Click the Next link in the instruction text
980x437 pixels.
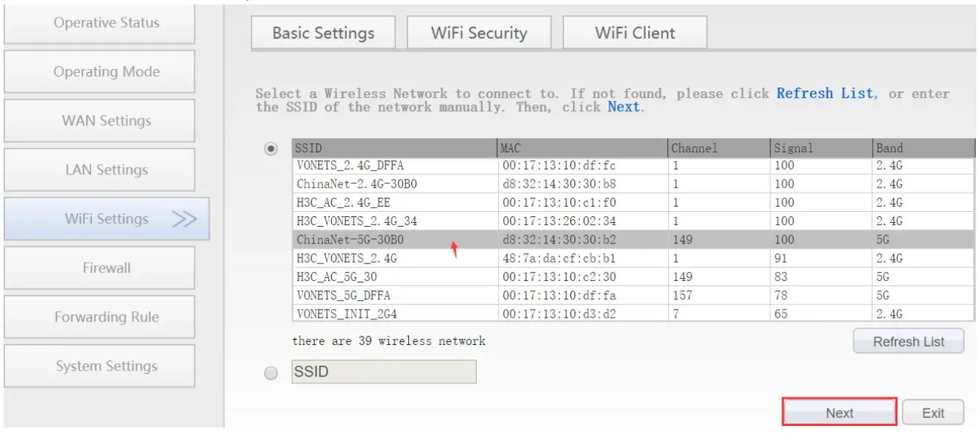pos(622,106)
